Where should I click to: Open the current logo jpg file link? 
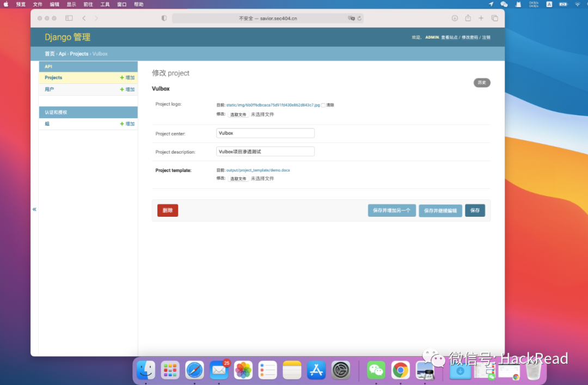(273, 105)
